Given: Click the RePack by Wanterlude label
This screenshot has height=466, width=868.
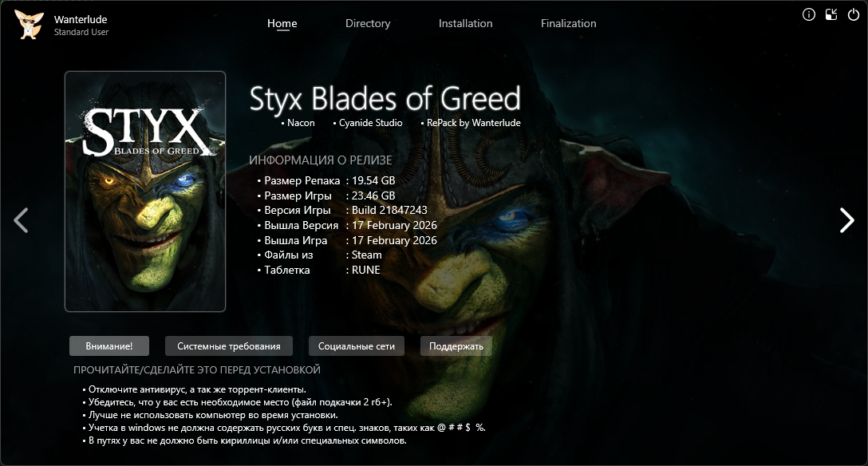Looking at the screenshot, I should click(473, 123).
